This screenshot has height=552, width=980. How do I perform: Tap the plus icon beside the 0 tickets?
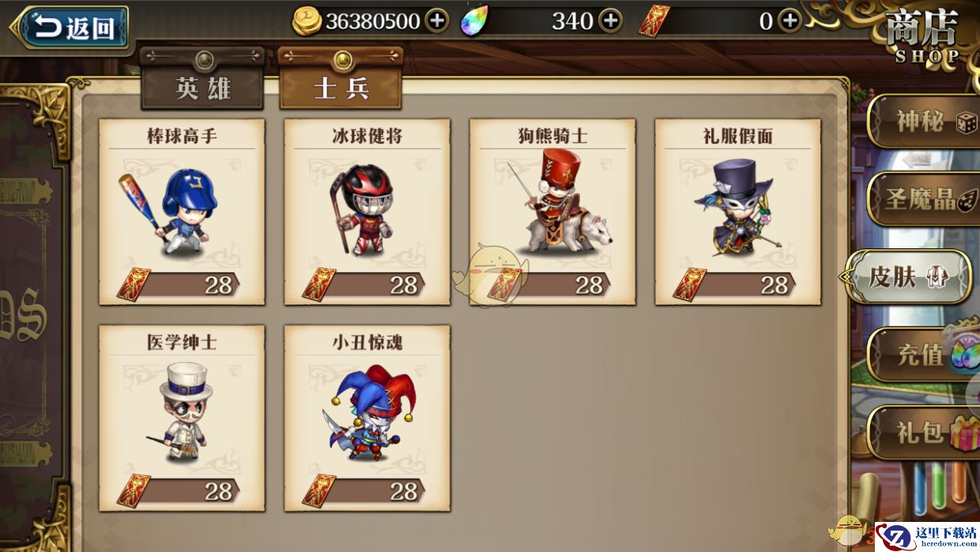tap(789, 21)
